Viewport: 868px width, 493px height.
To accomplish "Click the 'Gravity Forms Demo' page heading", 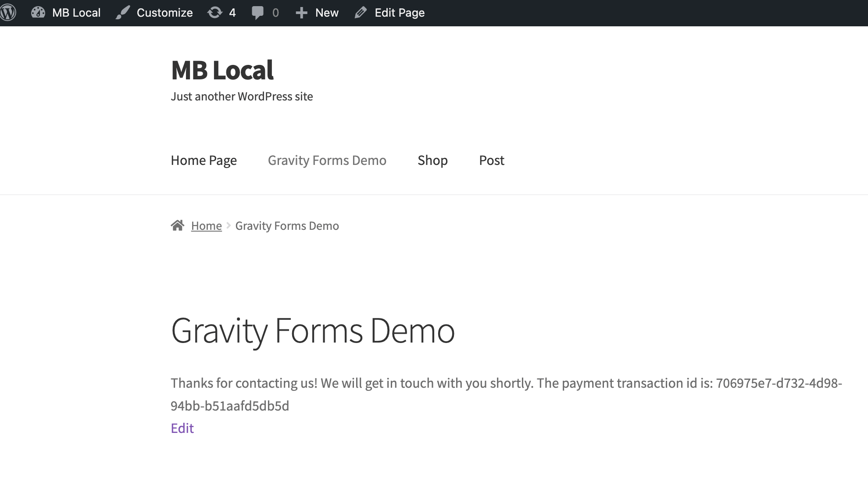I will (x=313, y=331).
